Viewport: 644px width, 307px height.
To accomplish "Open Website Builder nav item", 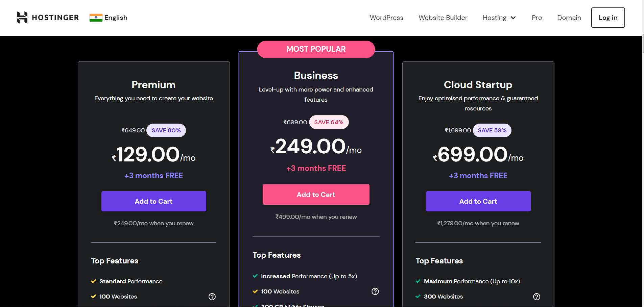I will [443, 18].
